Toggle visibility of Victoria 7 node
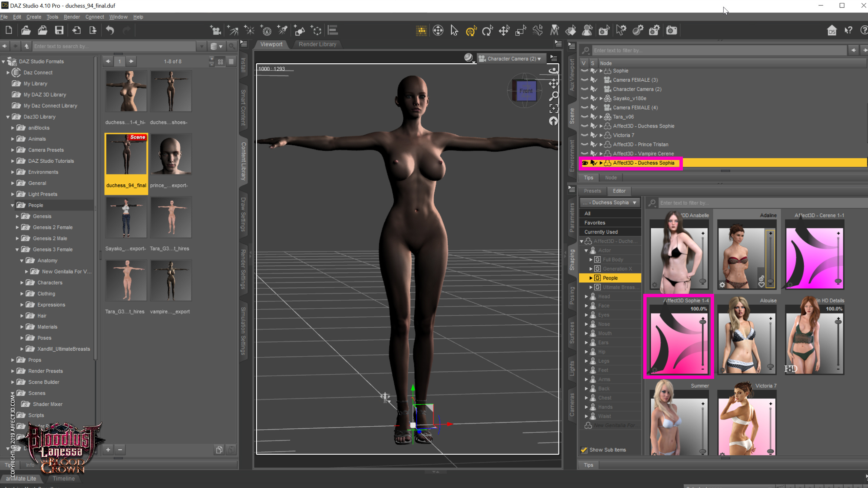This screenshot has height=488, width=868. (585, 135)
